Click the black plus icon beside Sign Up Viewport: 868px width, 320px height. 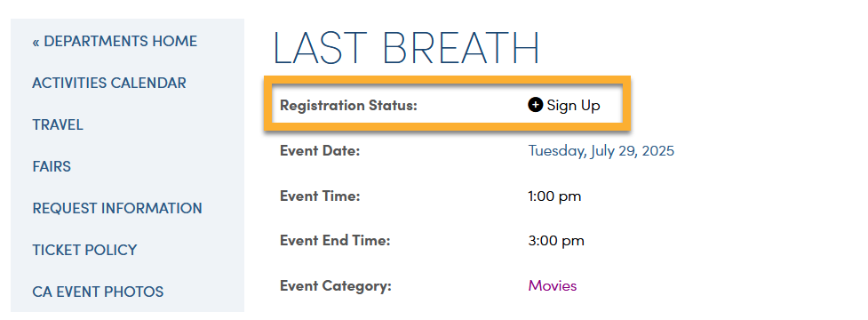point(536,105)
